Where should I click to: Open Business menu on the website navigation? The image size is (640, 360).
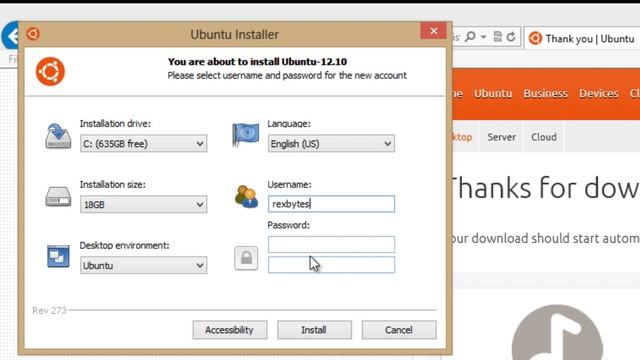pos(545,93)
